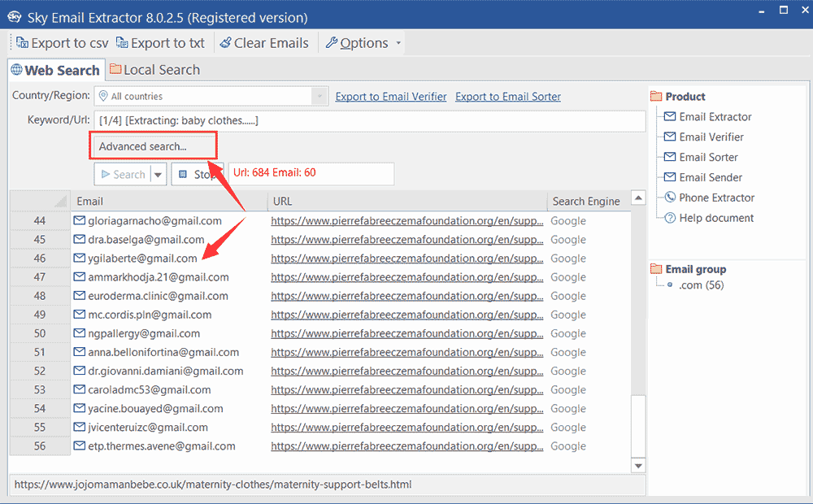Image resolution: width=813 pixels, height=504 pixels.
Task: Click envelope icon beside dra.baselga@gmail.com
Action: (x=80, y=240)
